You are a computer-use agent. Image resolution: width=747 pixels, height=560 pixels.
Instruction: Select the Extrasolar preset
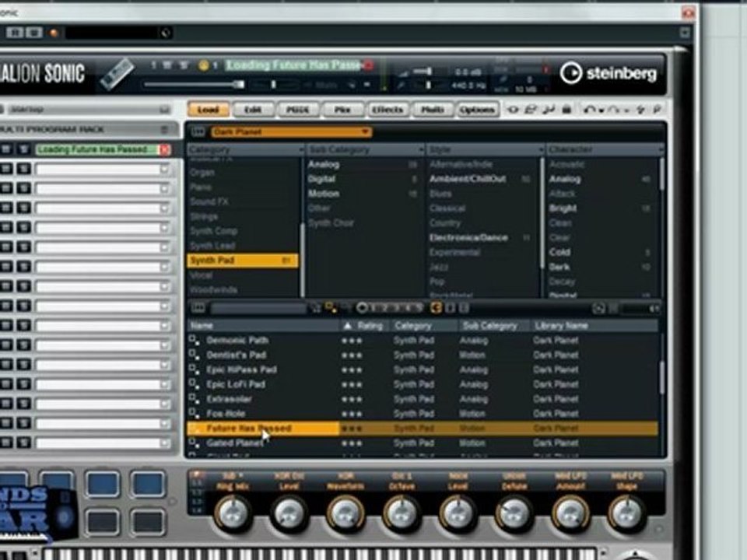click(229, 399)
